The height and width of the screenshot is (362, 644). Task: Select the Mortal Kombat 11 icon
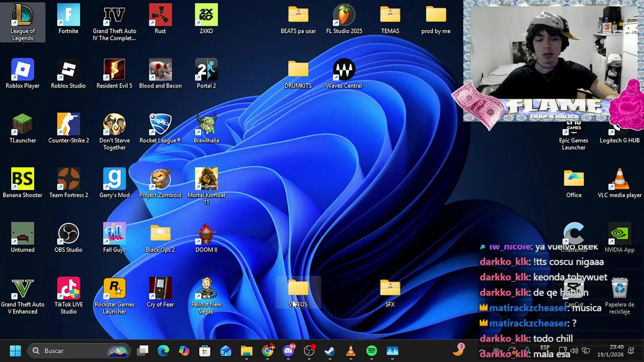(x=206, y=186)
